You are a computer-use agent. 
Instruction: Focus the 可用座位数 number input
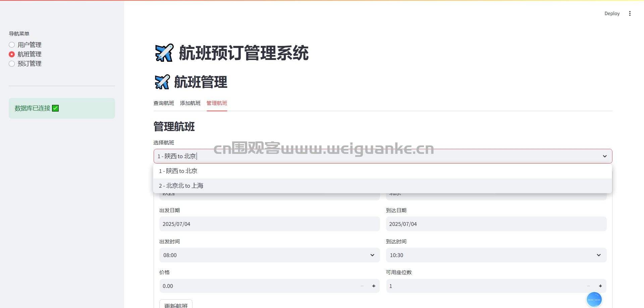(x=484, y=286)
